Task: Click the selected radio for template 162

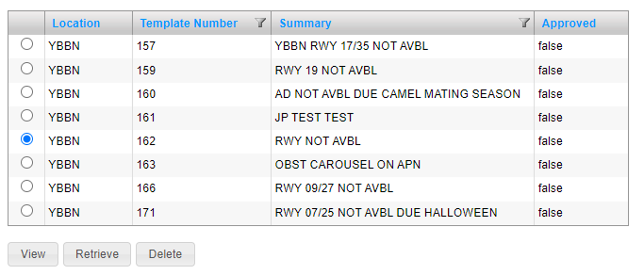Action: pos(27,139)
